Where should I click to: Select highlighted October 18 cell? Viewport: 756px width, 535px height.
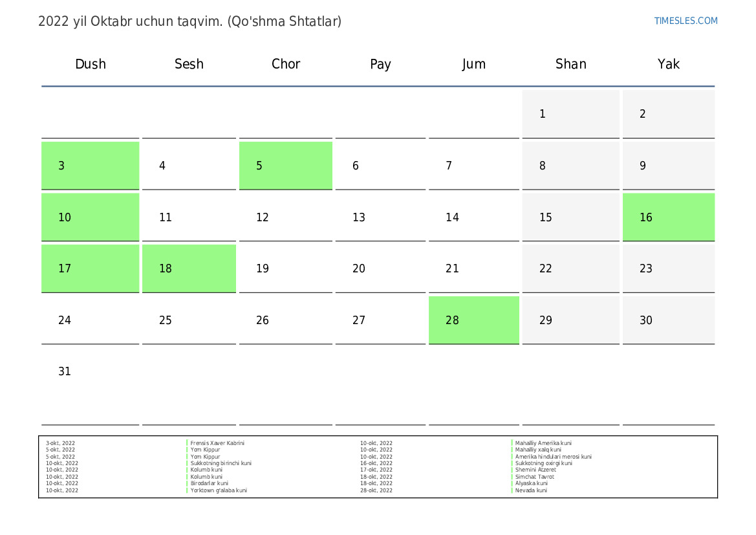coord(189,268)
